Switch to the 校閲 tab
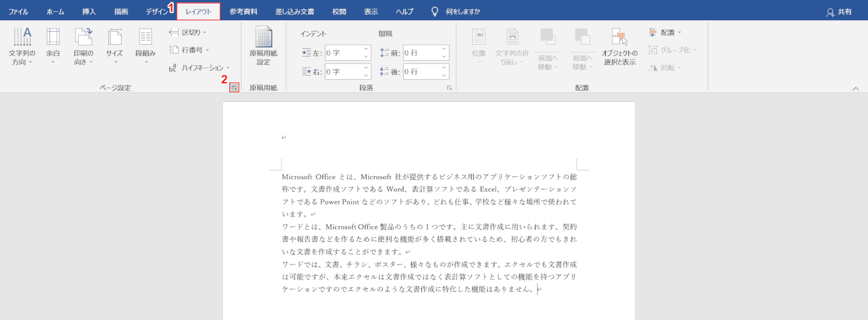The height and width of the screenshot is (320, 868). click(339, 11)
